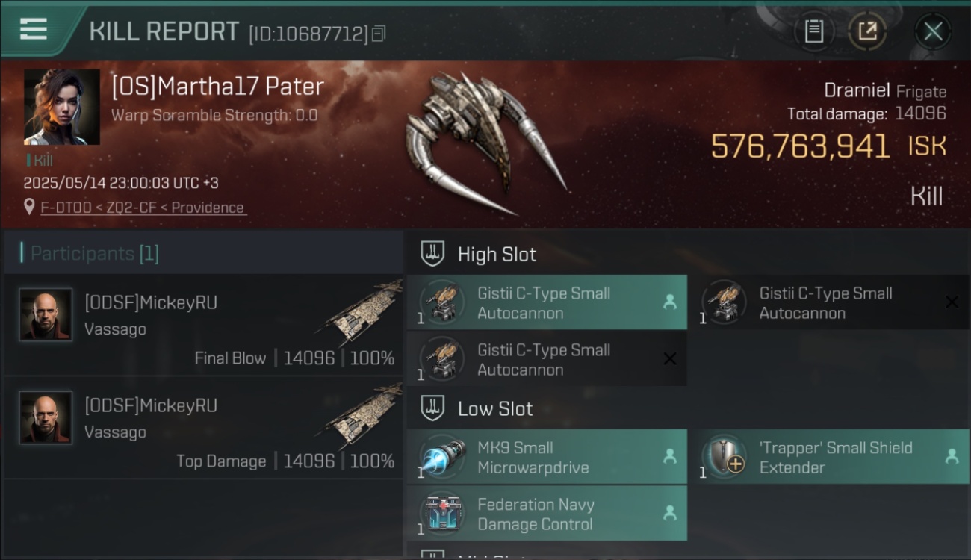The image size is (971, 560).
Task: Copy the kill report ID
Action: tap(379, 34)
